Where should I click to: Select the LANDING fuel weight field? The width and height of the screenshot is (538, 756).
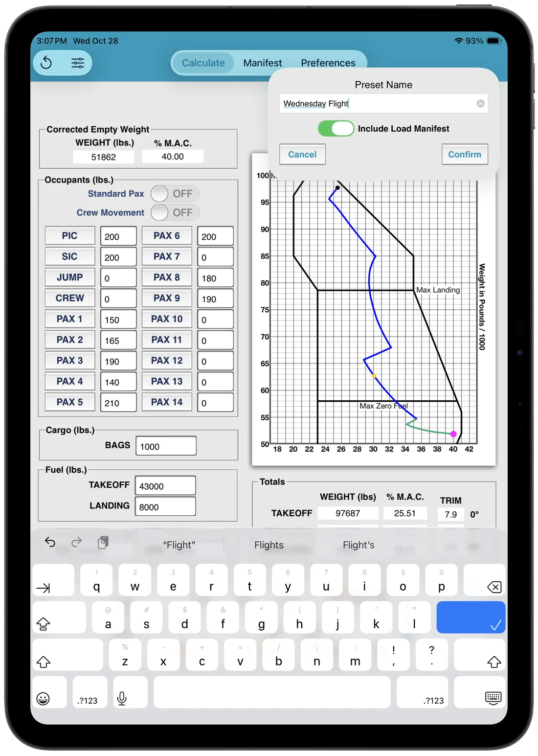coord(165,506)
